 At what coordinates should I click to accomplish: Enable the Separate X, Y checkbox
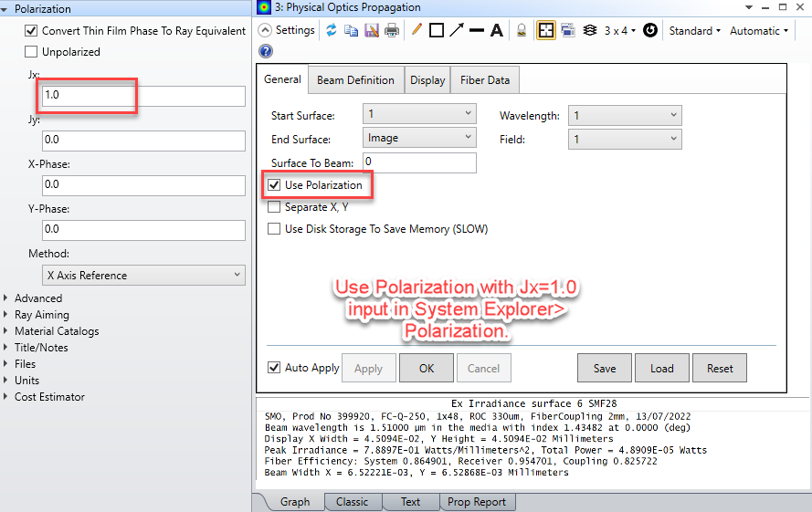pos(274,207)
